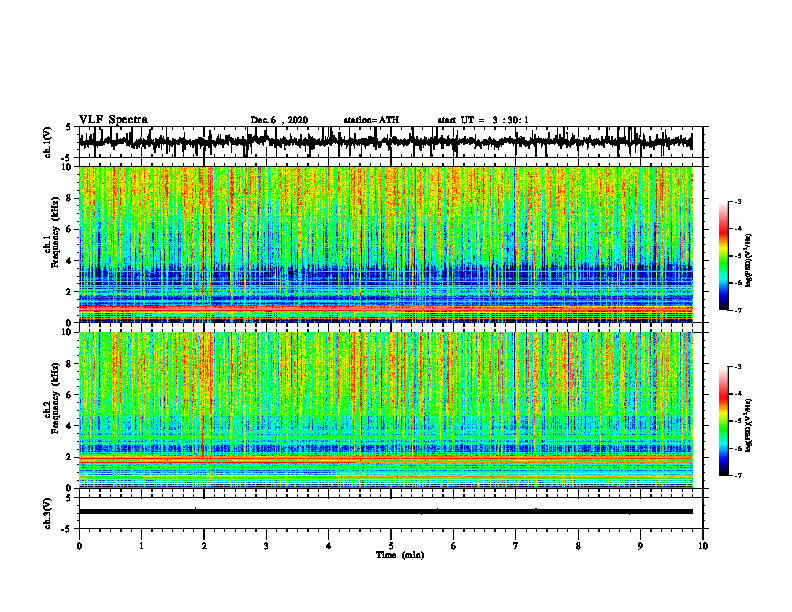Click the "8" frequency tick on ch.1 spectrogram
792x612 pixels.
click(x=70, y=198)
